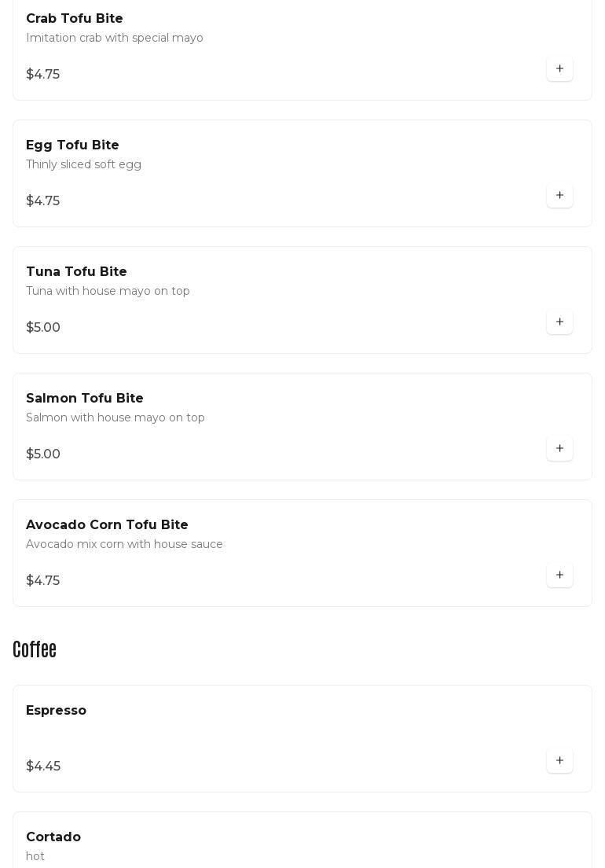Click plus for Avocado Corn Tofu Bite
The image size is (605, 868).
[559, 576]
